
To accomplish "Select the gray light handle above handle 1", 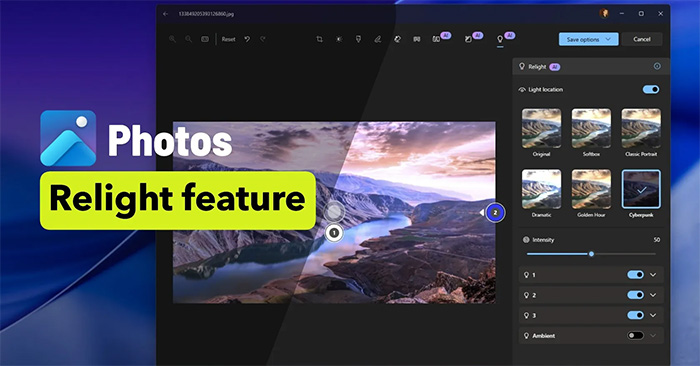I will 334,212.
